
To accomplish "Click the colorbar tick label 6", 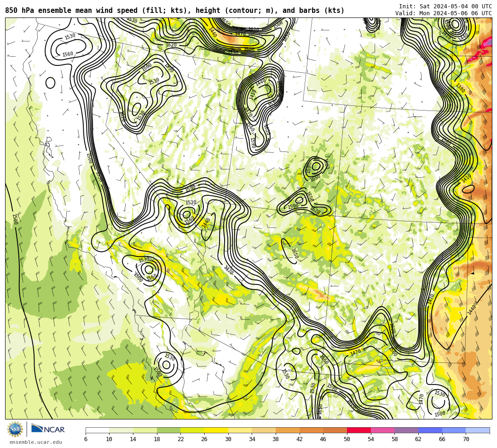I will (86, 439).
